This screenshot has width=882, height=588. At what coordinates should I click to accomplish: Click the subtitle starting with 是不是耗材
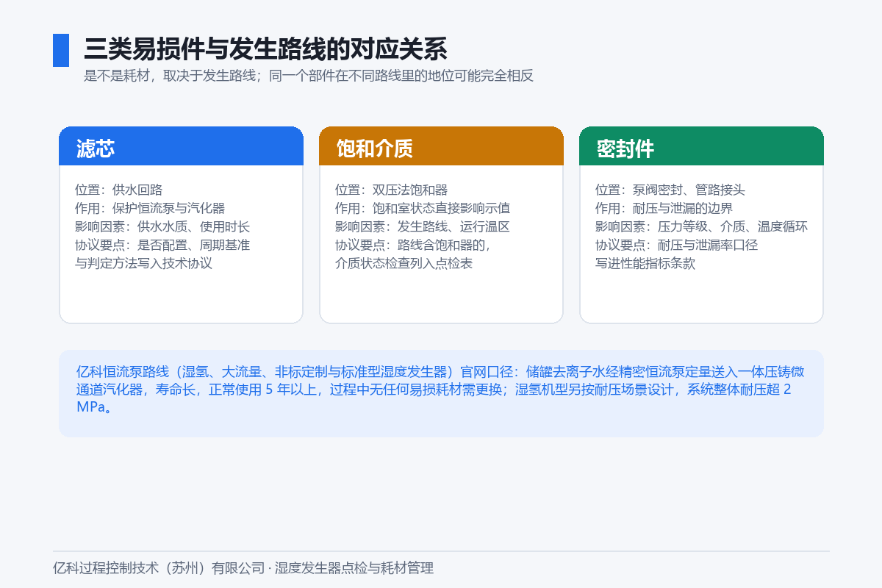309,76
